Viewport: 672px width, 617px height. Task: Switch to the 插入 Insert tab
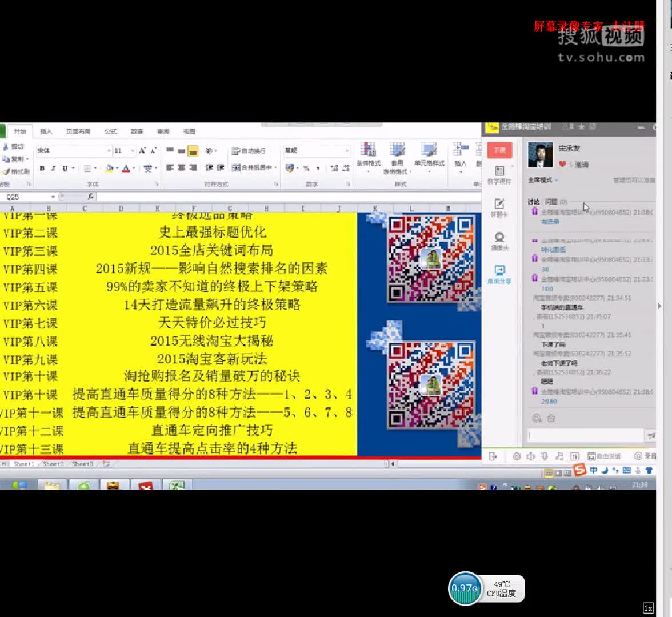click(46, 131)
